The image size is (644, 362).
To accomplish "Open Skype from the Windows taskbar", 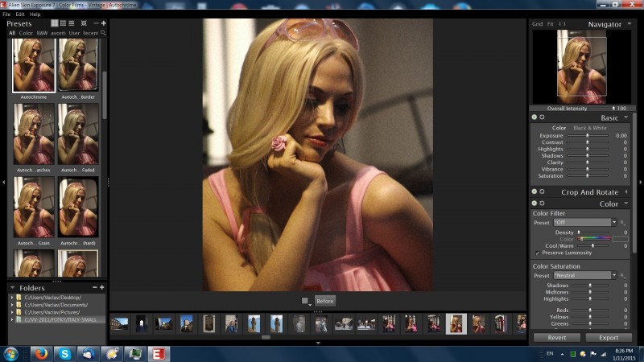I will pos(64,353).
